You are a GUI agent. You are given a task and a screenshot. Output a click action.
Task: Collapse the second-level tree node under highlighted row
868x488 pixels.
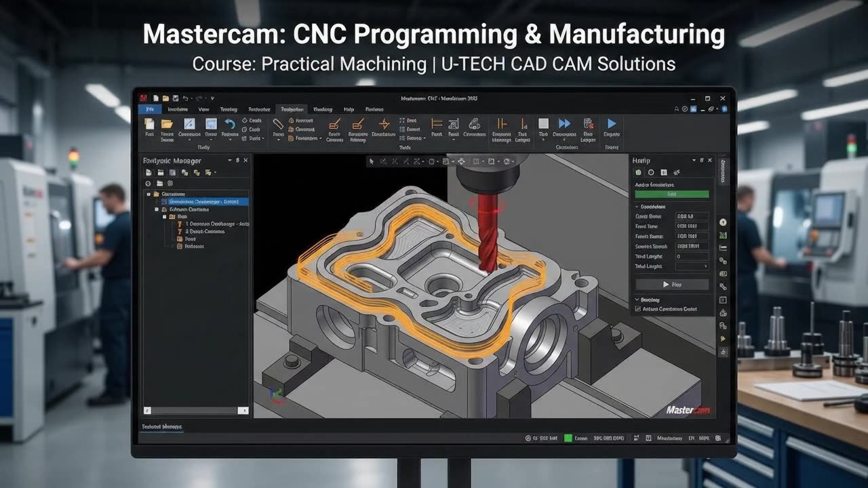coord(157,209)
